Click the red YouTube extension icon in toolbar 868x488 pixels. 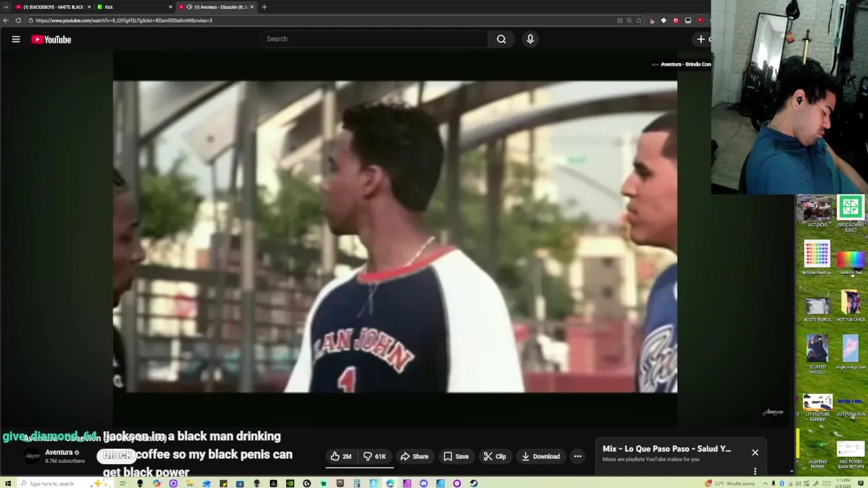coord(701,20)
